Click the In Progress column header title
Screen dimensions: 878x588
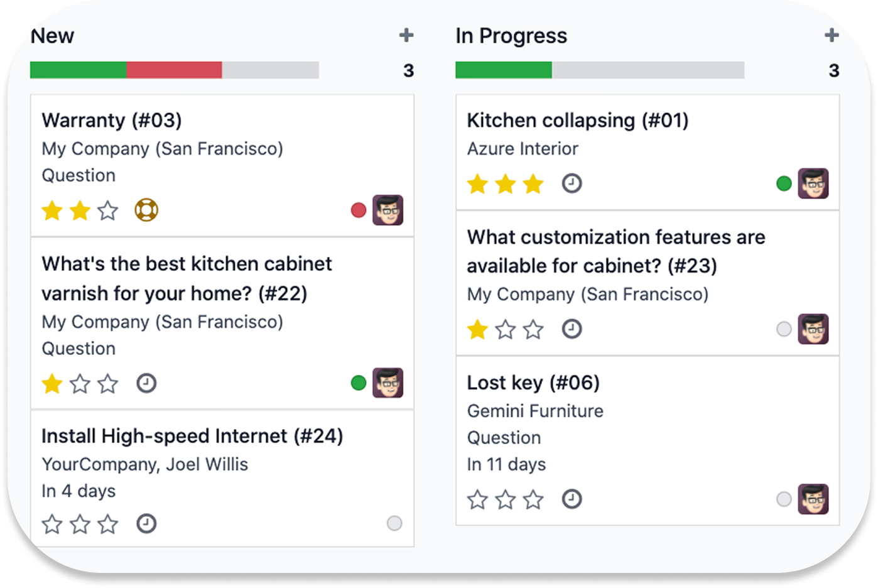tap(511, 36)
